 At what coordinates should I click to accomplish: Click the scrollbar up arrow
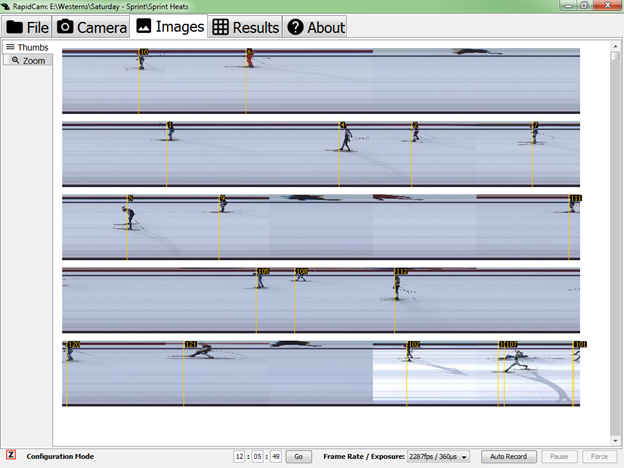[x=616, y=45]
